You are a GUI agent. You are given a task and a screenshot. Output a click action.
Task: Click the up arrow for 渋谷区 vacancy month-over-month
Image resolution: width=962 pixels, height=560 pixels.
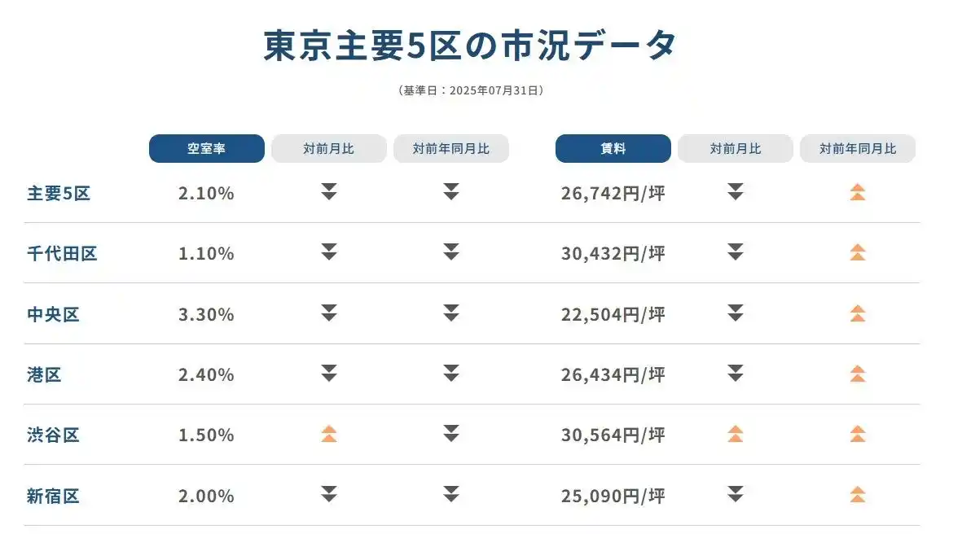pyautogui.click(x=328, y=434)
